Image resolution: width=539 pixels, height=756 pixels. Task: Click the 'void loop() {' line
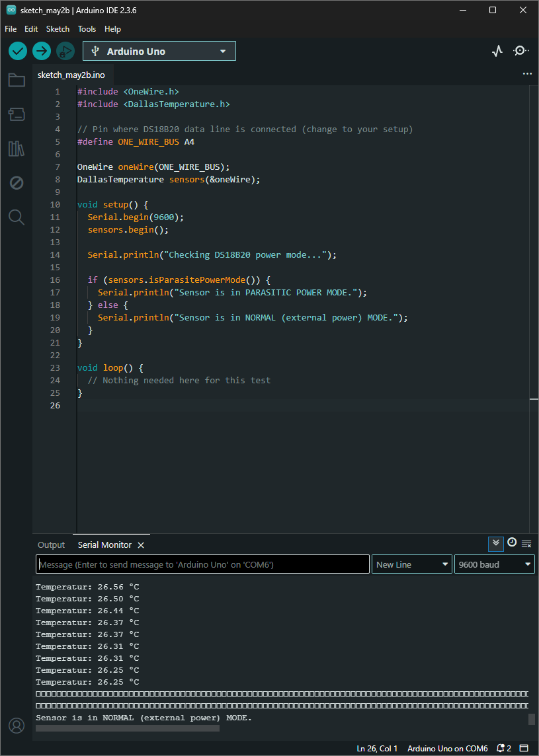pos(110,367)
